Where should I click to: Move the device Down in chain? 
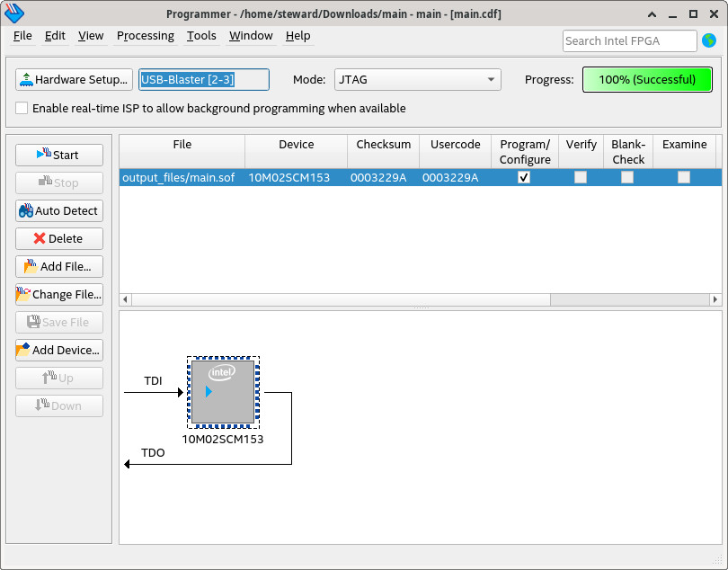tap(59, 405)
